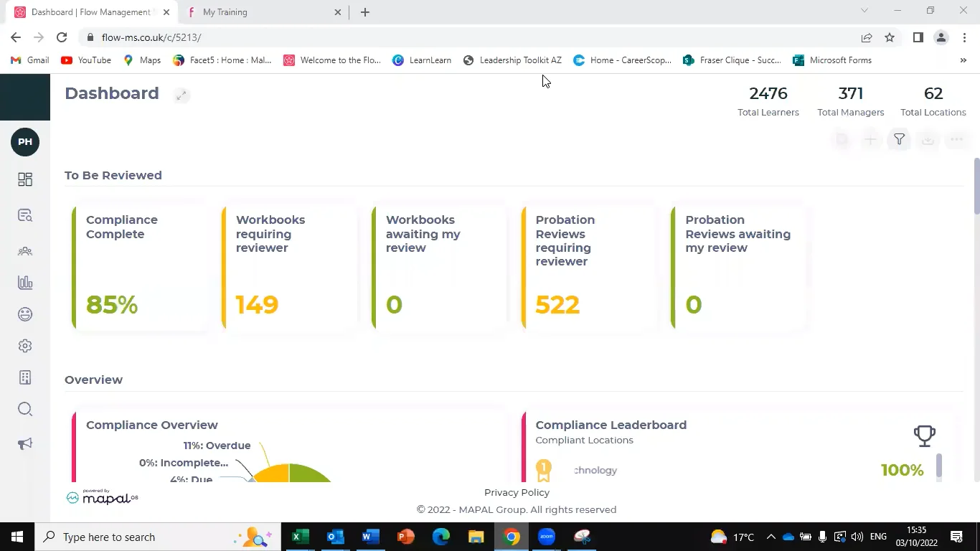Open a new browser tab

point(365,12)
